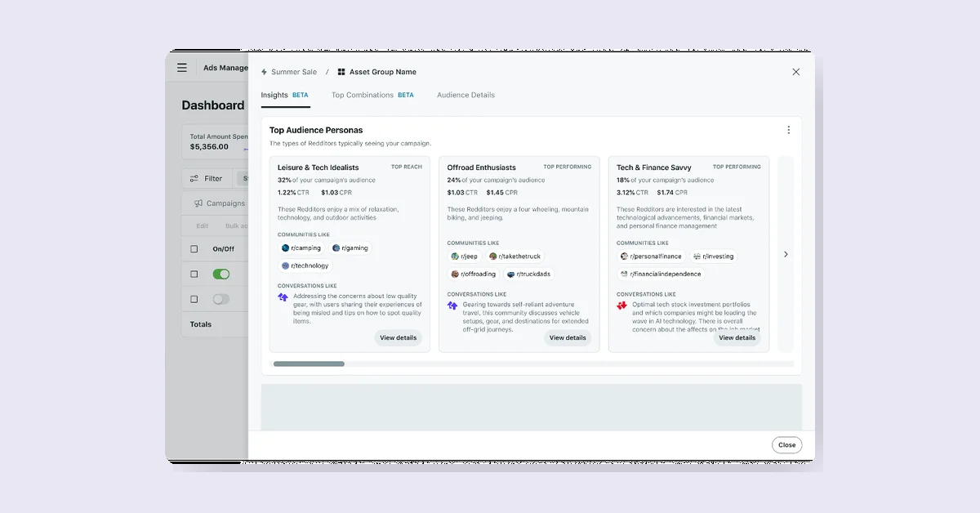Click the right chevron to see more personas

point(786,254)
